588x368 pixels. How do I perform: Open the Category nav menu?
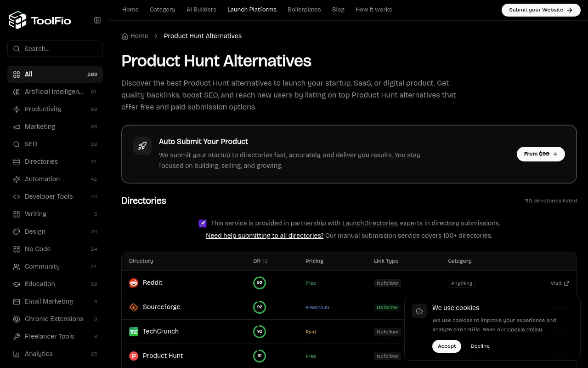(163, 10)
